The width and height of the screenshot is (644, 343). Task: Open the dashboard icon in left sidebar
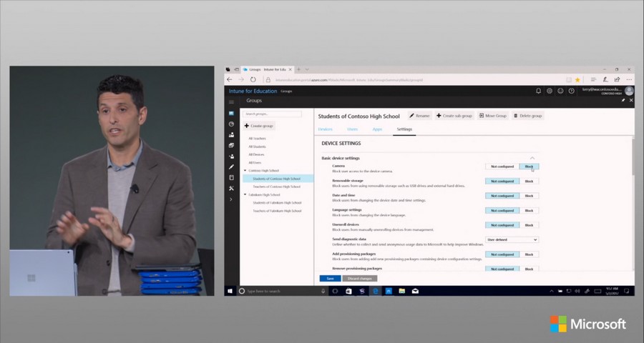coord(231,113)
